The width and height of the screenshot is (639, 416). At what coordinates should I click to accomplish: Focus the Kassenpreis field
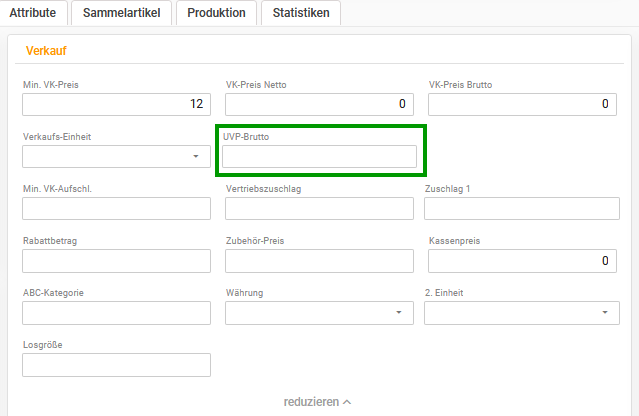[522, 261]
